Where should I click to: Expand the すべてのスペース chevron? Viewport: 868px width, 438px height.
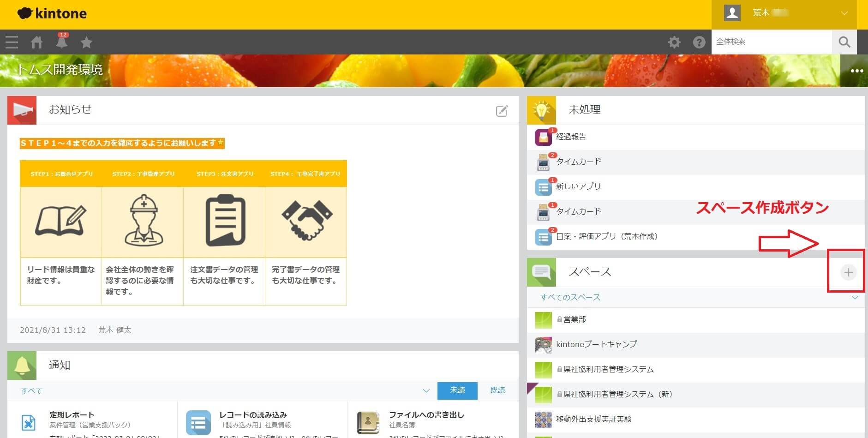point(854,298)
